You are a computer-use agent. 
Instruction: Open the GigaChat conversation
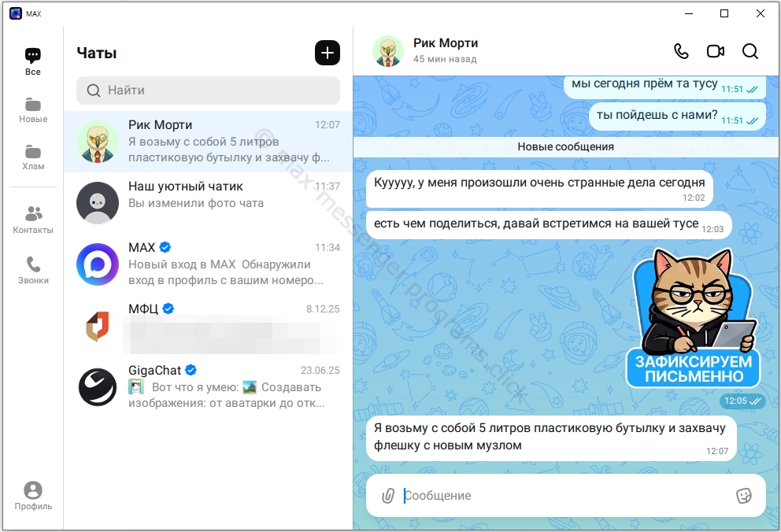click(209, 387)
